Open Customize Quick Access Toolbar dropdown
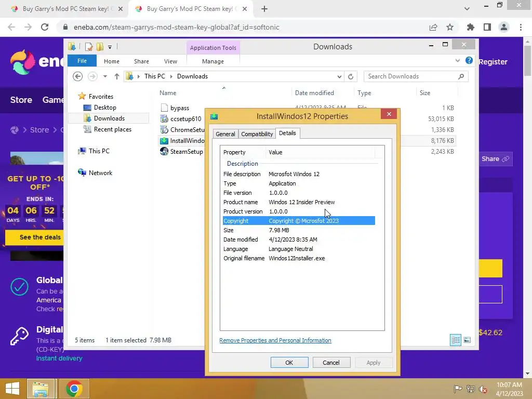The width and height of the screenshot is (532, 399). [x=110, y=47]
